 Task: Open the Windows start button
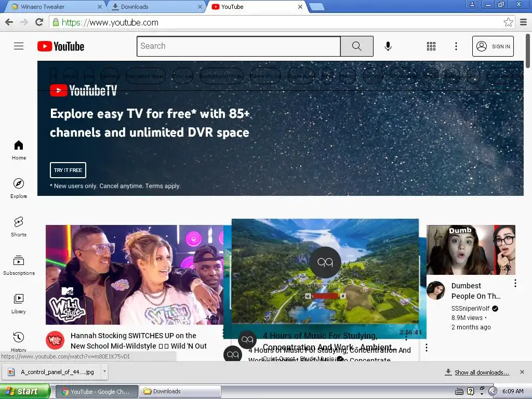click(x=25, y=391)
